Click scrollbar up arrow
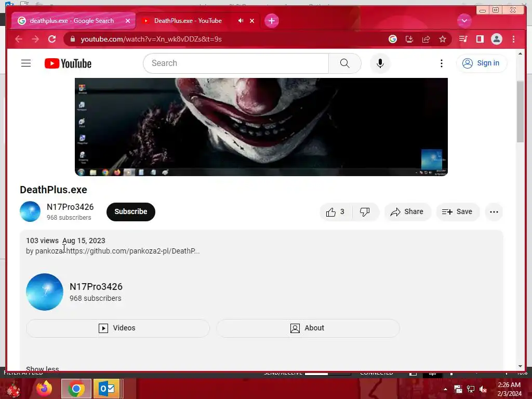532x399 pixels. 520,54
